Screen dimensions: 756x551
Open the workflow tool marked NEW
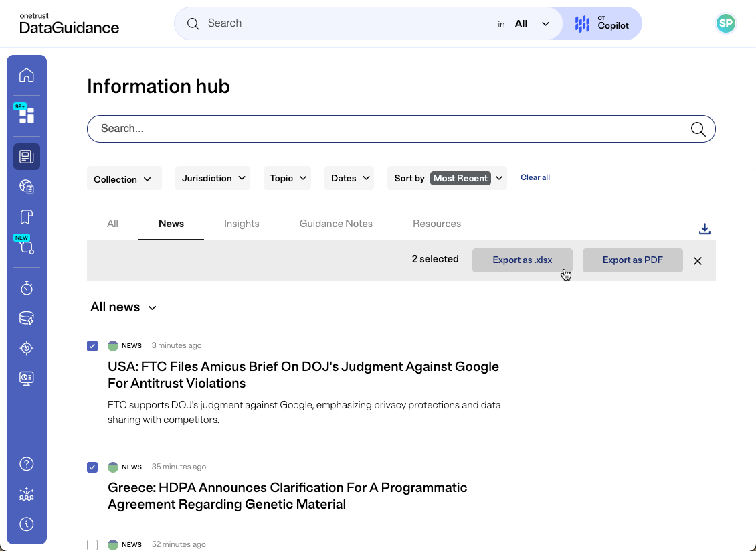(26, 247)
